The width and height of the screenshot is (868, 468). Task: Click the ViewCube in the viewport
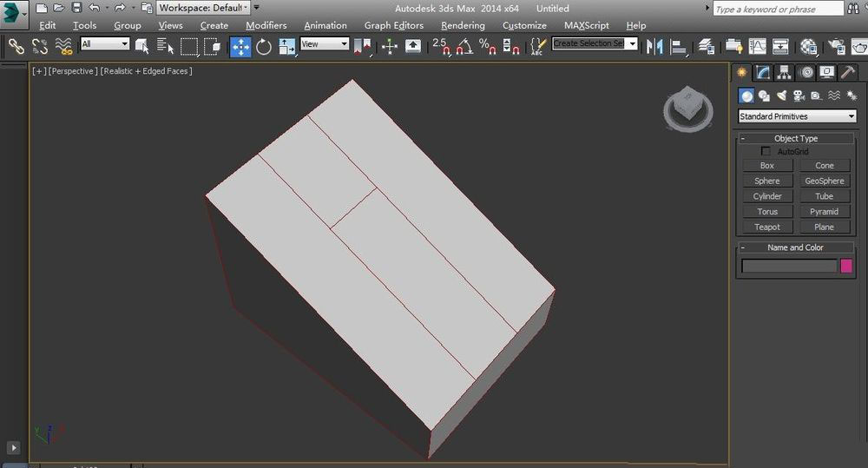pyautogui.click(x=687, y=109)
